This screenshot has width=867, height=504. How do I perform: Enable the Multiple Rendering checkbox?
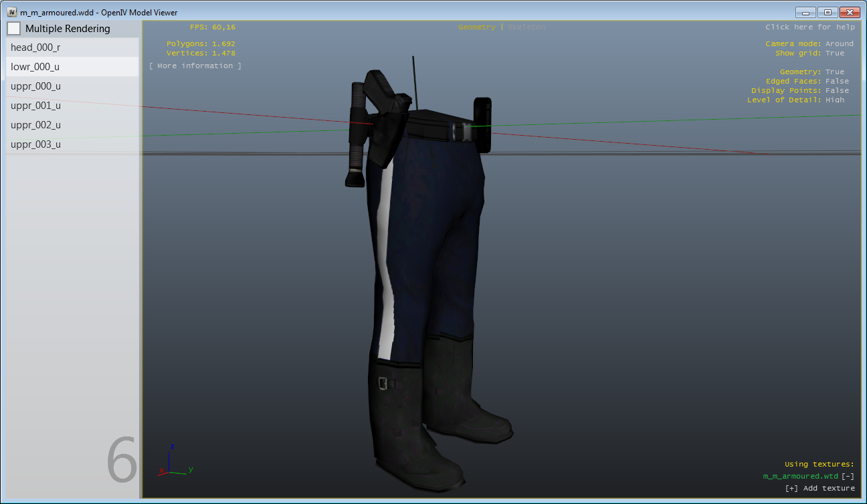click(13, 29)
